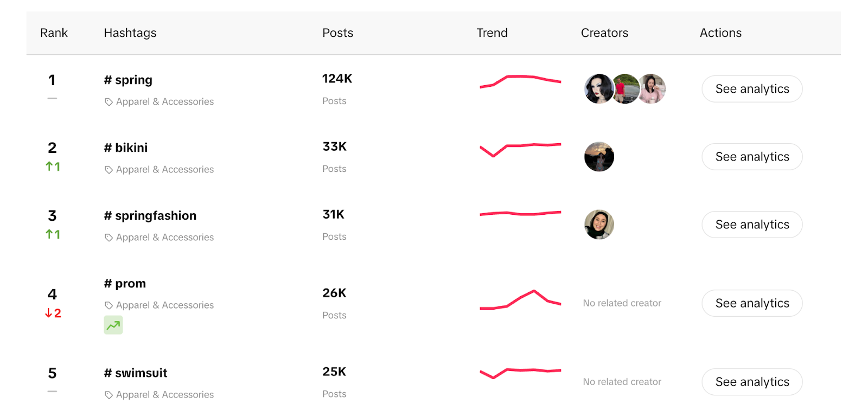Click the tag icon beside #prom's category label
The height and width of the screenshot is (416, 868).
click(108, 305)
